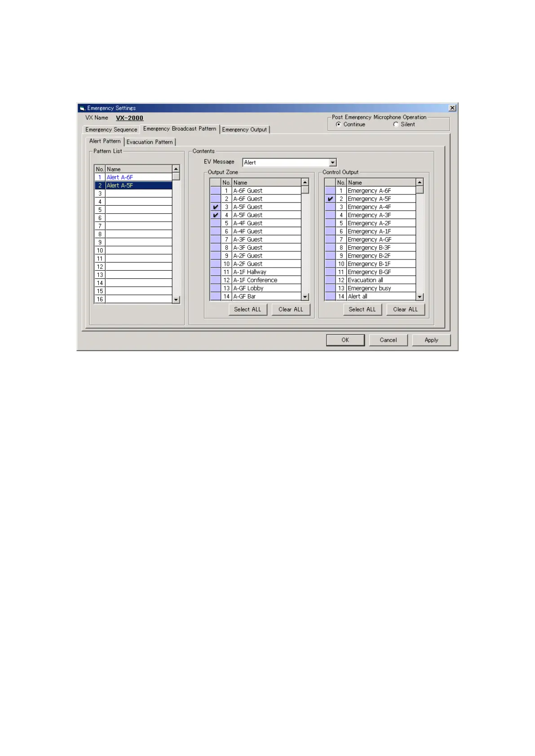This screenshot has width=535, height=756.
Task: Check control output Emergency A-1F
Action: [330, 231]
